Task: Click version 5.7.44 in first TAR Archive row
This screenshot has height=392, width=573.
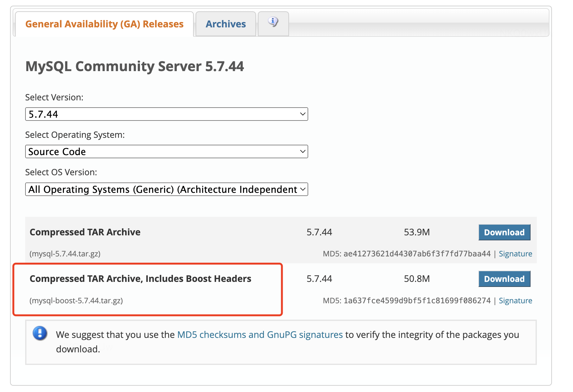Action: 319,232
